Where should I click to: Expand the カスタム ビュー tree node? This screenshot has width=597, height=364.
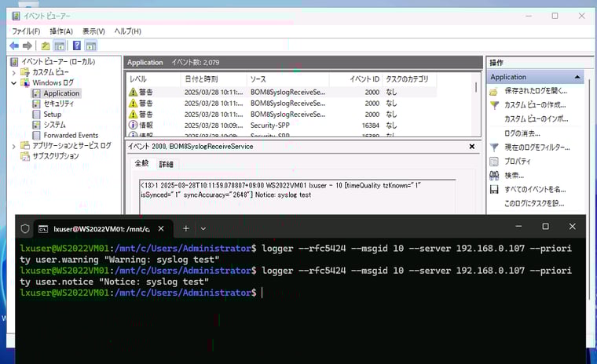click(x=13, y=72)
